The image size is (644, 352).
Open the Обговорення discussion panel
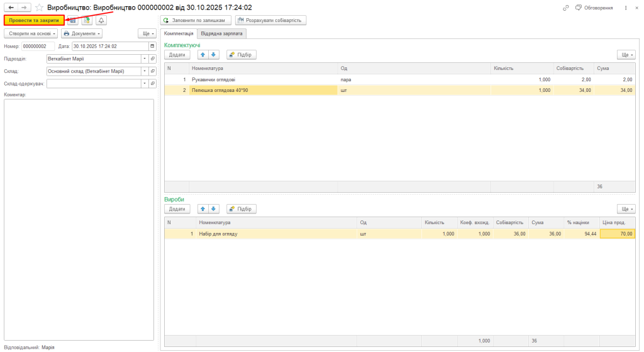(x=594, y=8)
